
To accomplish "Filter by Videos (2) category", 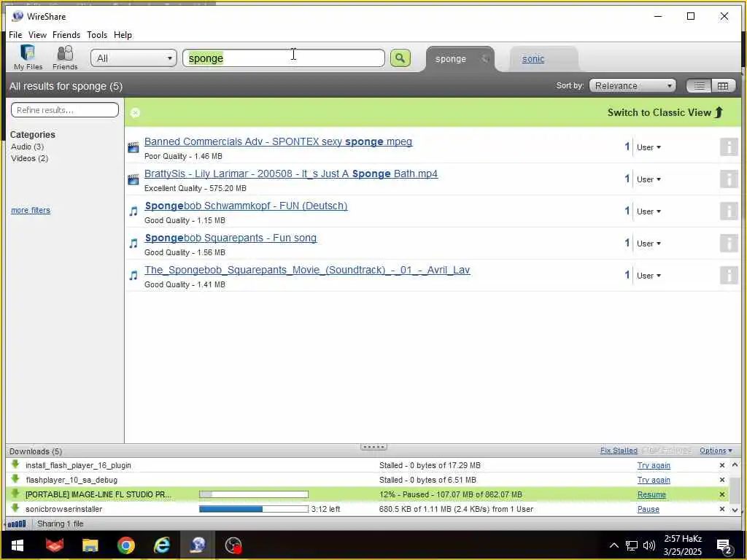I will click(x=29, y=158).
